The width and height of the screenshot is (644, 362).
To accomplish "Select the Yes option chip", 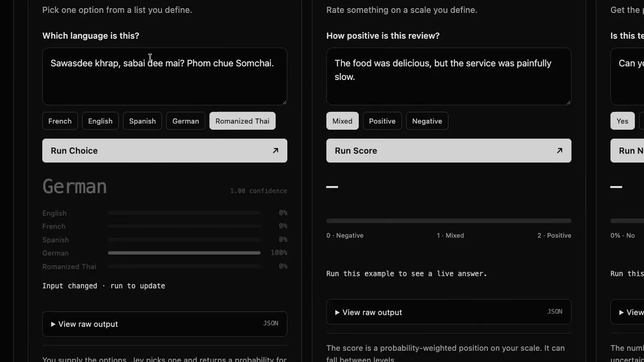I will click(622, 121).
